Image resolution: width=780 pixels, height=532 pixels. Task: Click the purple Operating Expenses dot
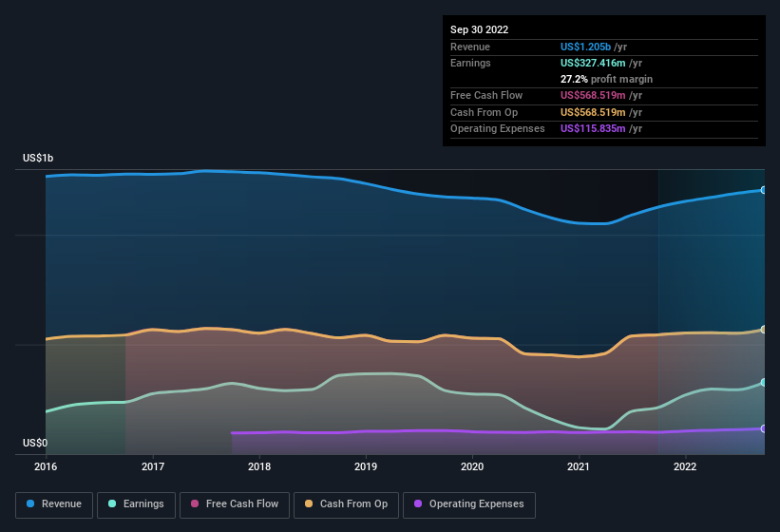point(418,503)
